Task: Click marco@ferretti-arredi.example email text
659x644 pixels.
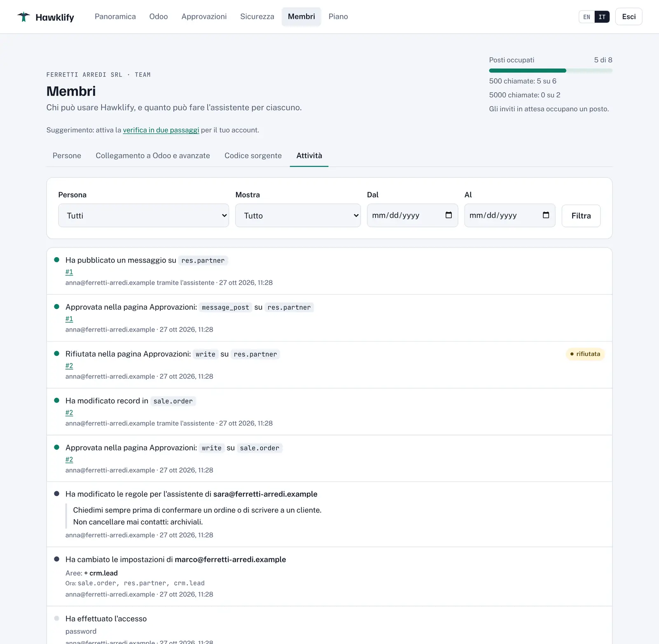Action: (230, 560)
